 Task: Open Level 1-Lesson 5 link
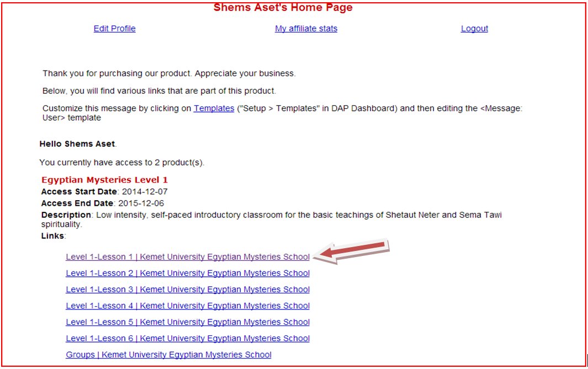[188, 322]
